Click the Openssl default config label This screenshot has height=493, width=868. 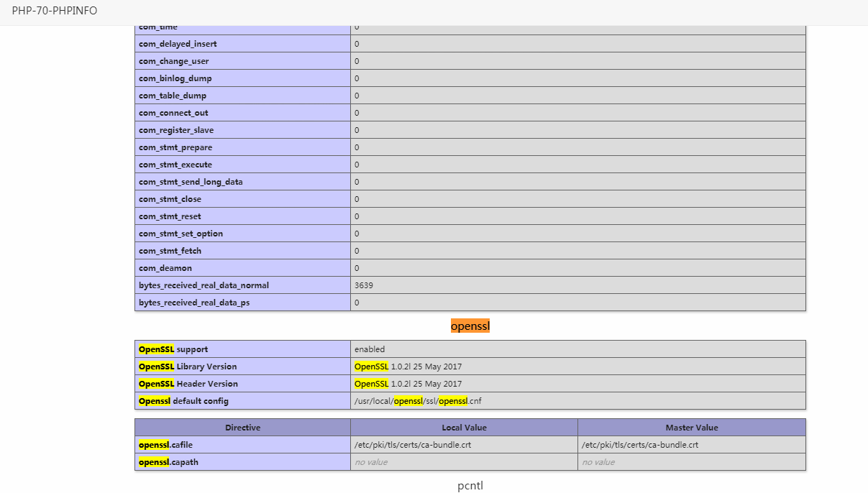click(x=183, y=401)
